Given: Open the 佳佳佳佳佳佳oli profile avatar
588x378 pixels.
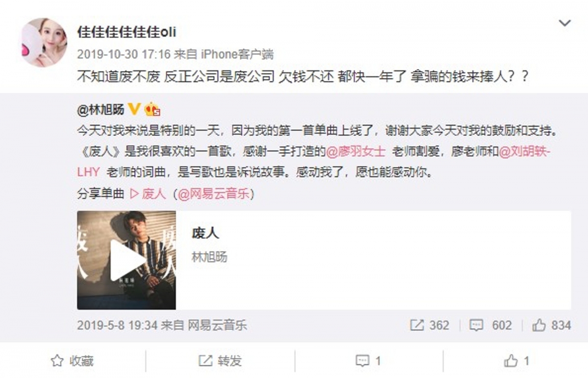Looking at the screenshot, I should pyautogui.click(x=44, y=43).
